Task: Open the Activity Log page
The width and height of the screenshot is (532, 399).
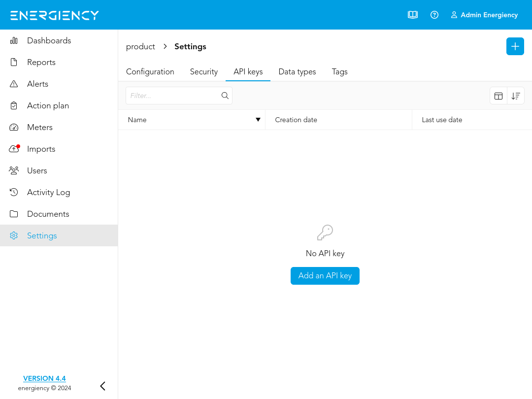Action: 48,192
